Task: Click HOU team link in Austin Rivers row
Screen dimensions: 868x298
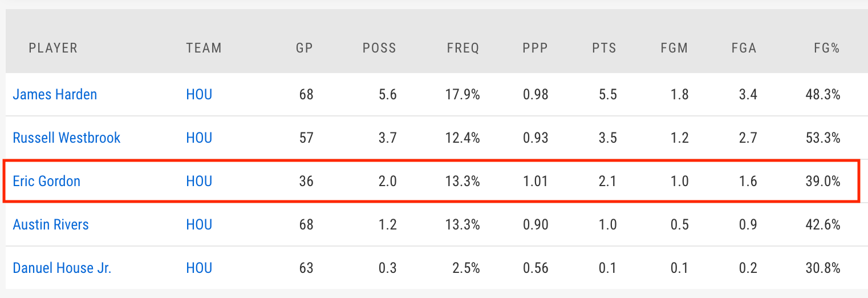Action: pyautogui.click(x=199, y=224)
